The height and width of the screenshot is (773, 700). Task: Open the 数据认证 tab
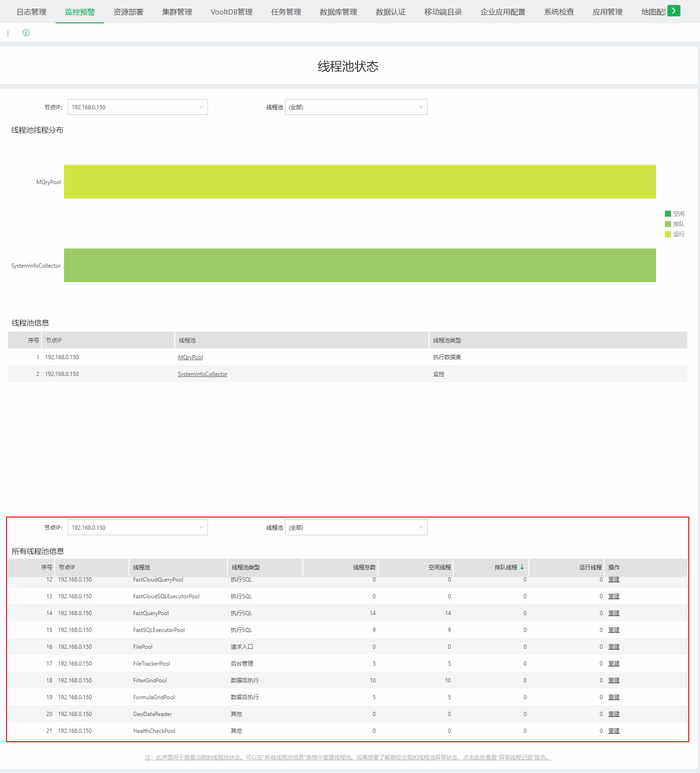pos(391,12)
